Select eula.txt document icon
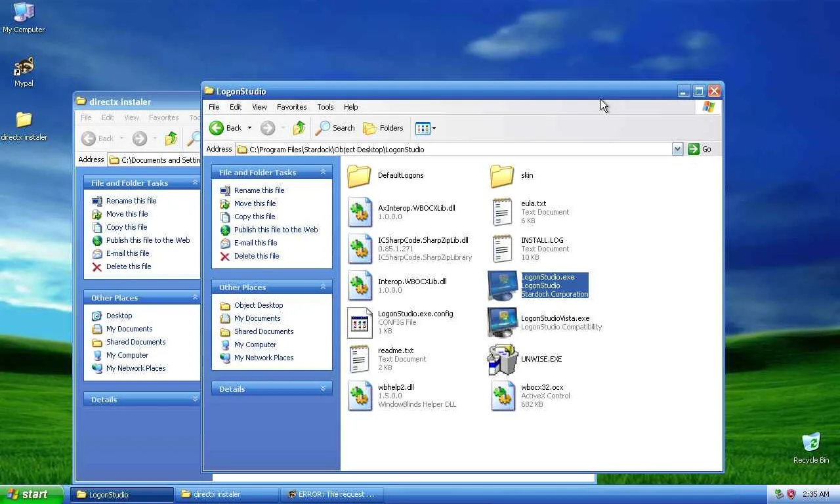 click(503, 212)
